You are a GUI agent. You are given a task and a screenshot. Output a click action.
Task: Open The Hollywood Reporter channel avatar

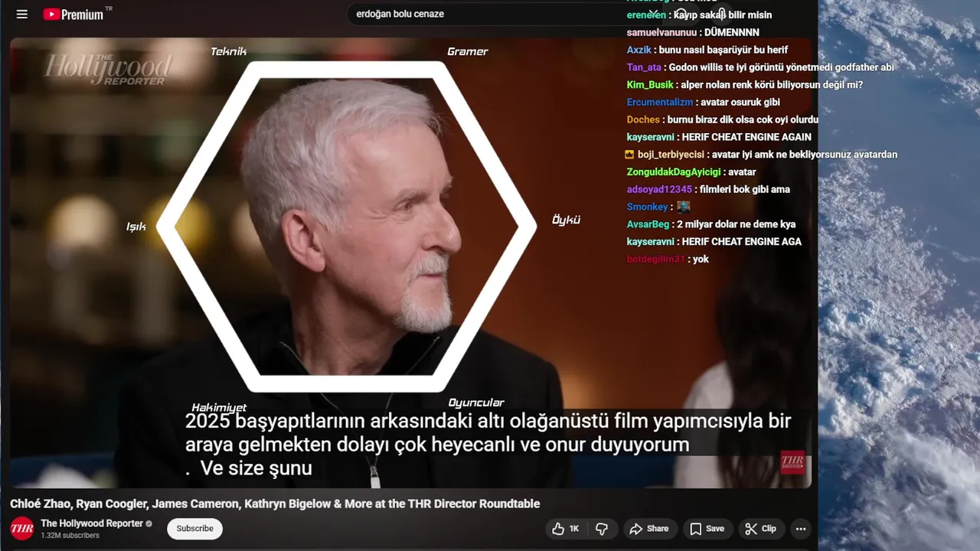[21, 528]
